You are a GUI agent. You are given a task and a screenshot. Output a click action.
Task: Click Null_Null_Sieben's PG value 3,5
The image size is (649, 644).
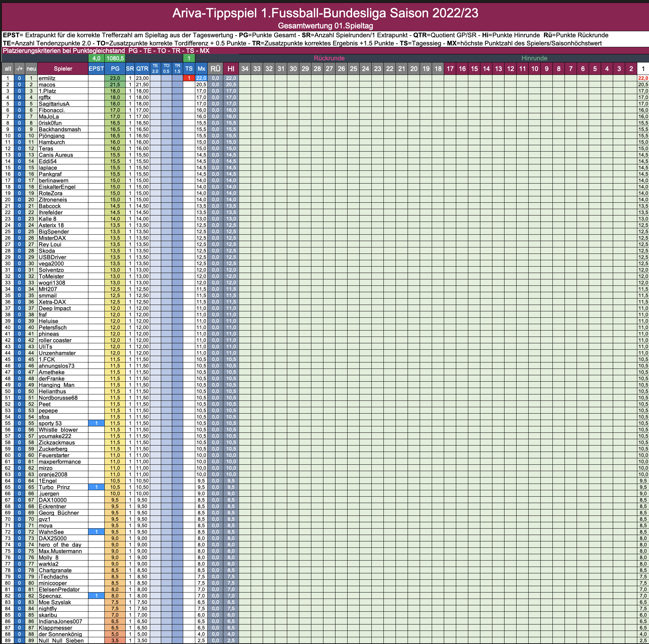click(115, 640)
